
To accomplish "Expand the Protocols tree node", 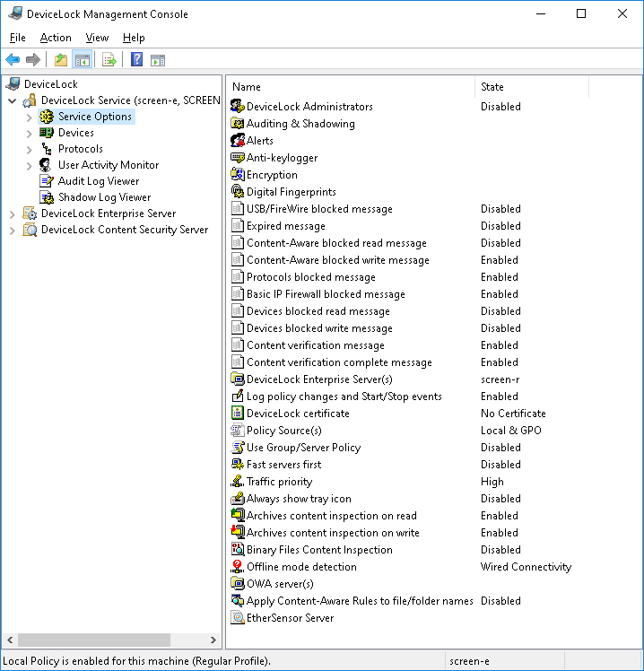I will pyautogui.click(x=30, y=149).
